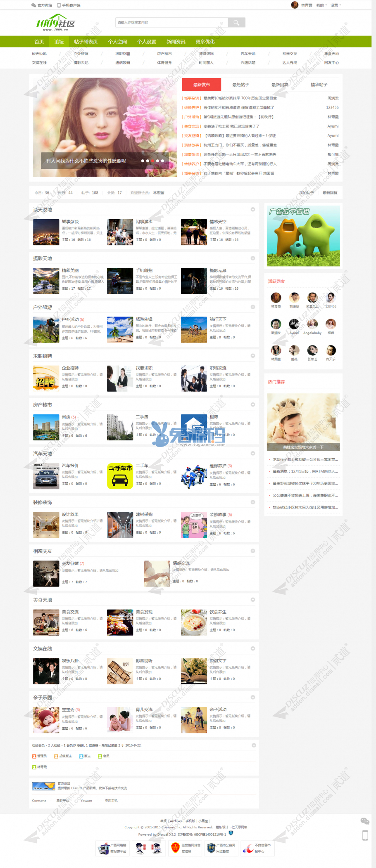Collapse the 亲子乐园 section
376x868 pixels.
[253, 697]
